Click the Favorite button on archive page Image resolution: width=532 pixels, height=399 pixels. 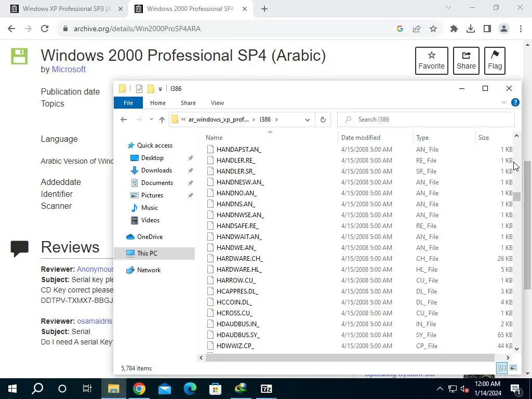[432, 61]
